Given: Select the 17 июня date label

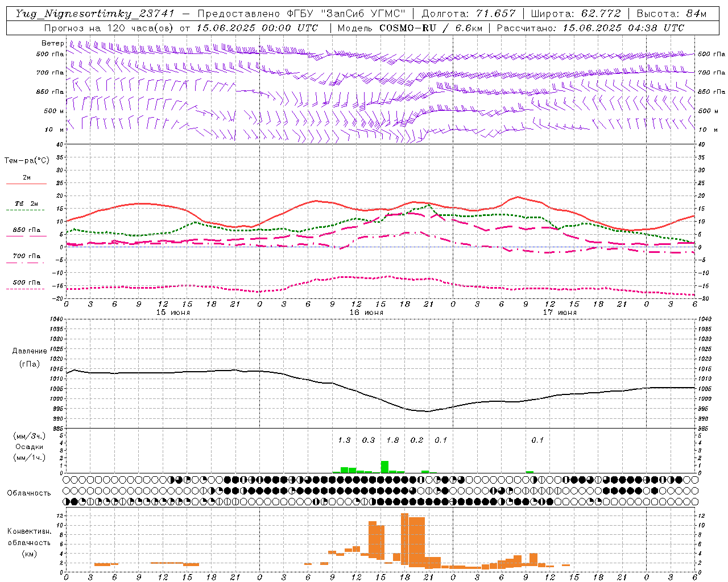Looking at the screenshot, I should [x=560, y=313].
